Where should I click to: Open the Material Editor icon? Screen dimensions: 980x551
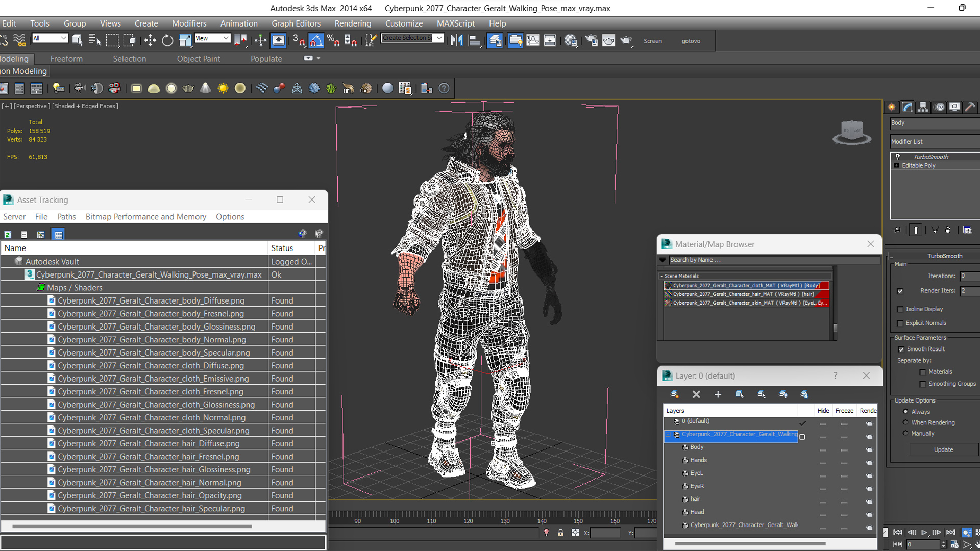pos(571,41)
